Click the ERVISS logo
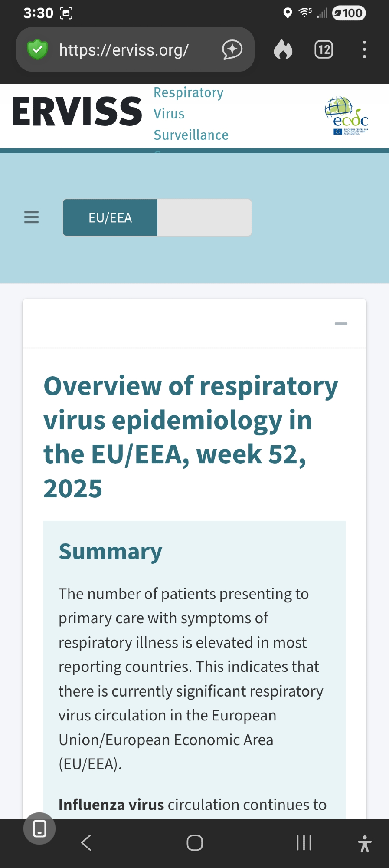The image size is (389, 868). (x=77, y=112)
